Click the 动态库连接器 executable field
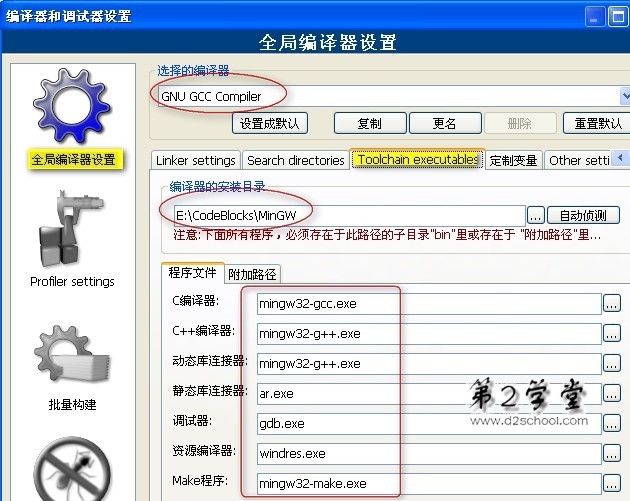 point(429,364)
